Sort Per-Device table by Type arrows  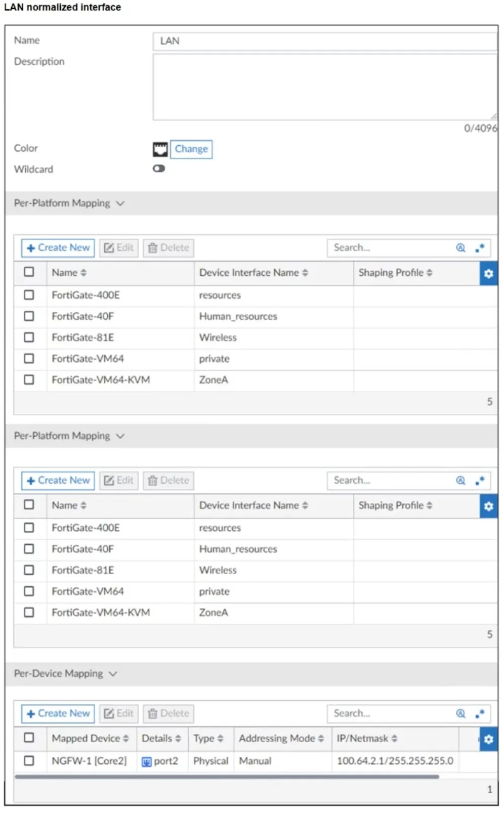(x=220, y=739)
